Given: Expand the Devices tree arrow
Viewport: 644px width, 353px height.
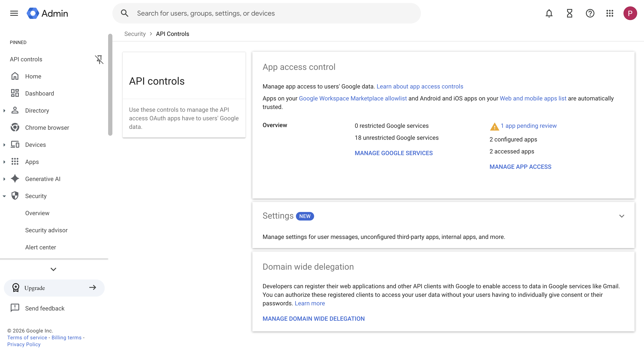Looking at the screenshot, I should click(x=4, y=145).
